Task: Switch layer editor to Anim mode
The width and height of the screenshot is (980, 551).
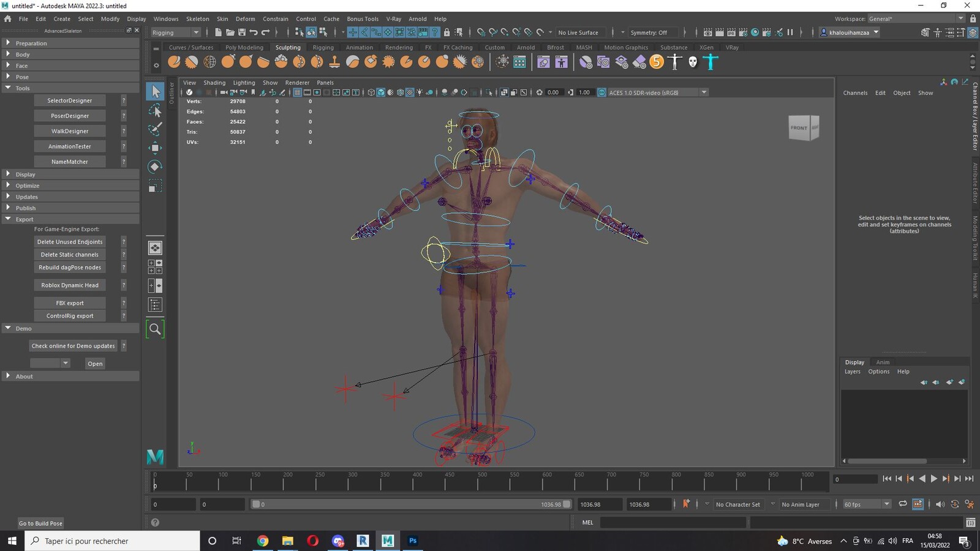Action: (x=883, y=362)
